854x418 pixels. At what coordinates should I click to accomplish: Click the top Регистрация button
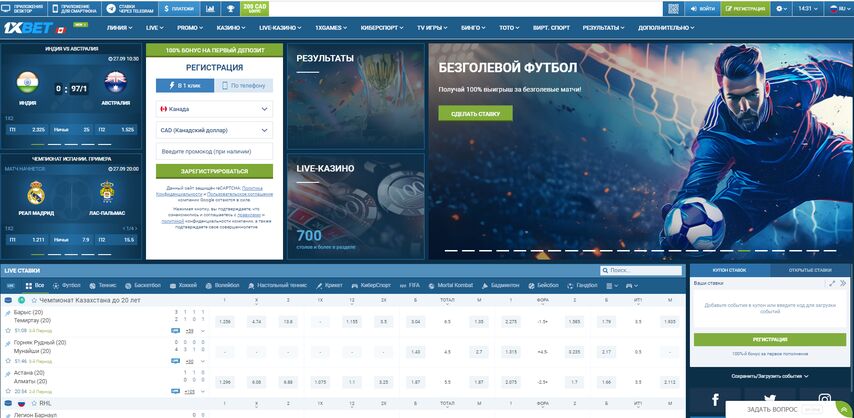click(745, 8)
